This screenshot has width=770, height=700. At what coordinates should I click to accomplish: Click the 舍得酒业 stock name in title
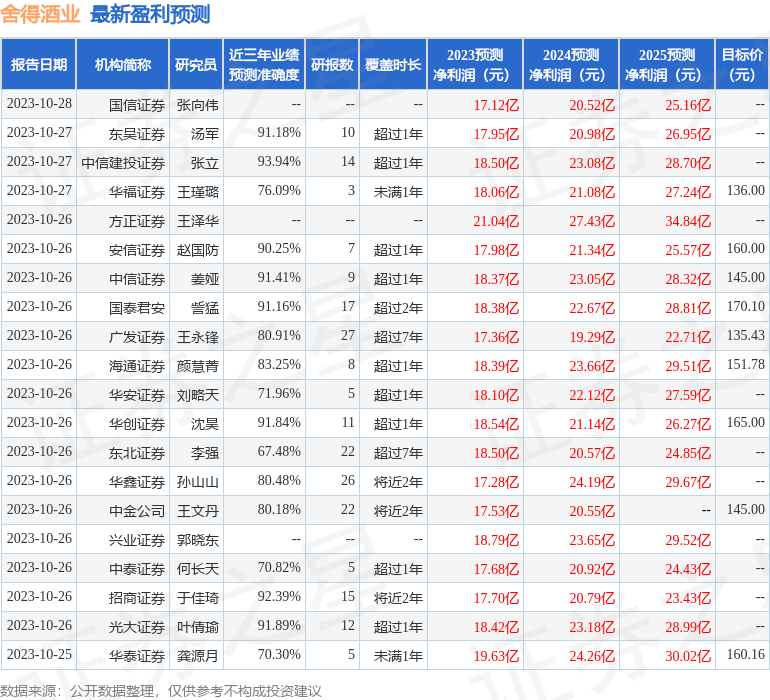click(41, 14)
